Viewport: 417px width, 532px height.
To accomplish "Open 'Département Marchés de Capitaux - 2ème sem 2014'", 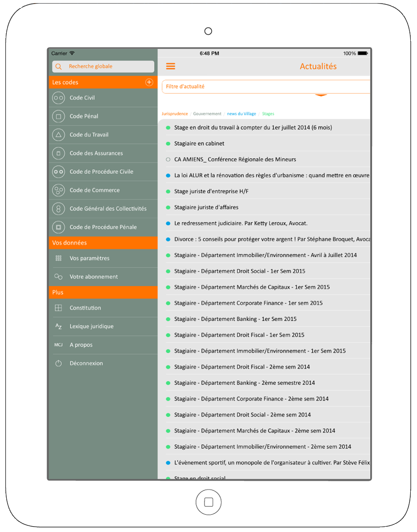I will tap(264, 431).
